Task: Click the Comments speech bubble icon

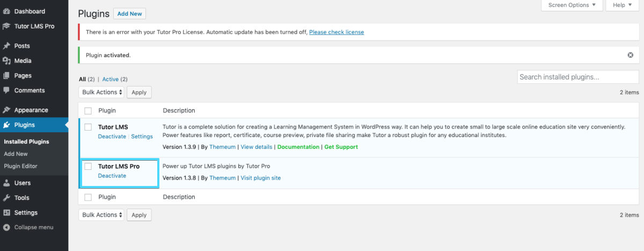Action: click(6, 90)
